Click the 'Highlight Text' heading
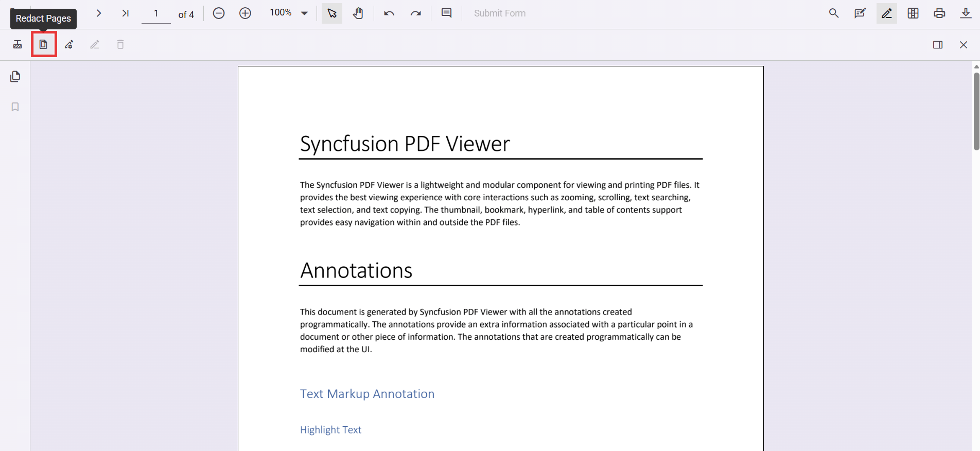Viewport: 980px width, 451px height. [x=331, y=430]
